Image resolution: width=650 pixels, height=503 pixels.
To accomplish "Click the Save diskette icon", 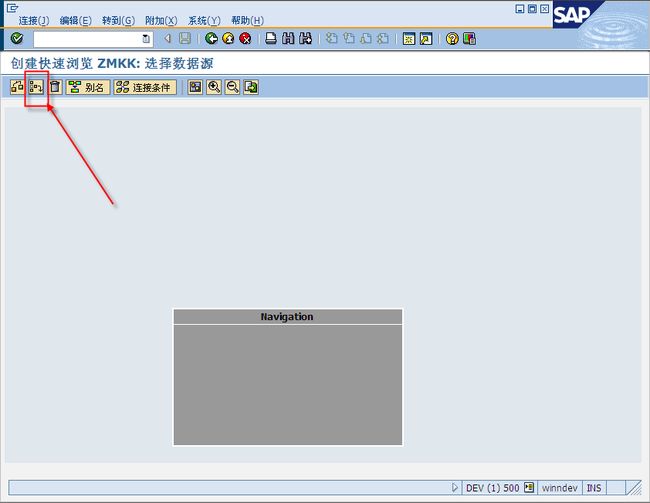I will pyautogui.click(x=185, y=39).
